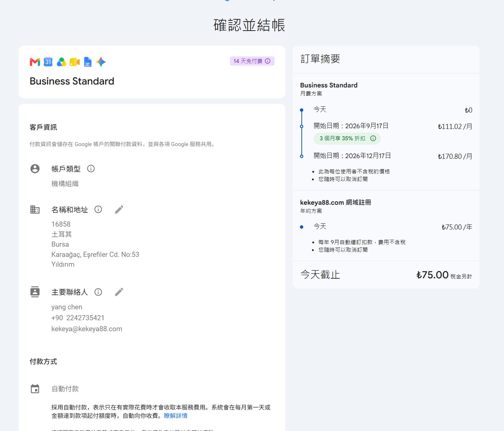504x431 pixels.
Task: Click the 訂單摘要 heading
Action: (320, 59)
